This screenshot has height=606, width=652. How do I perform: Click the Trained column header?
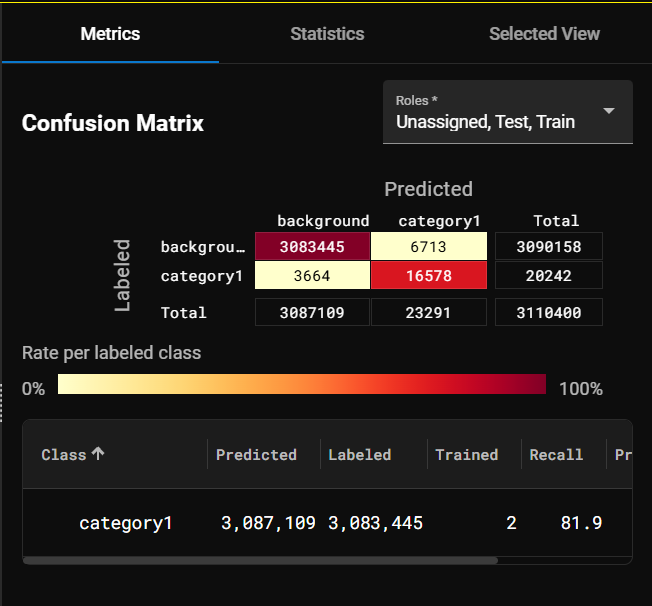466,454
